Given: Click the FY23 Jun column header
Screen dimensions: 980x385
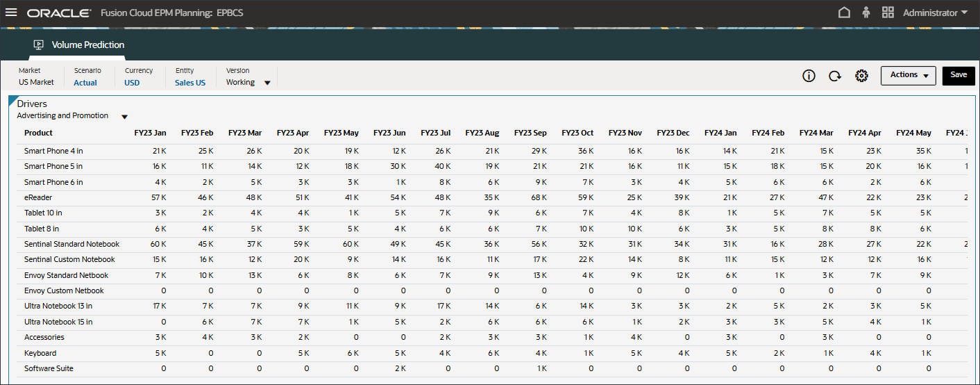Looking at the screenshot, I should tap(389, 133).
